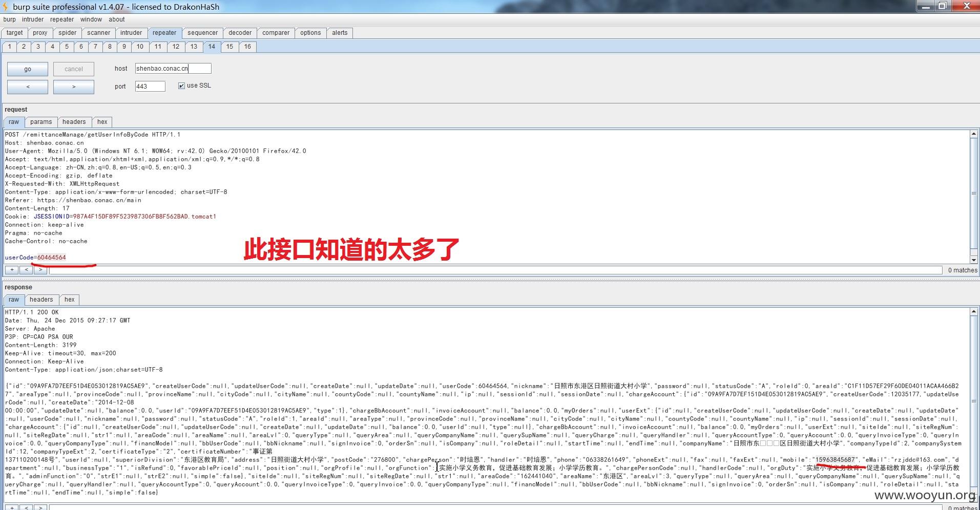Click the 0 matches label in request search
Image resolution: width=980 pixels, height=510 pixels.
point(962,270)
